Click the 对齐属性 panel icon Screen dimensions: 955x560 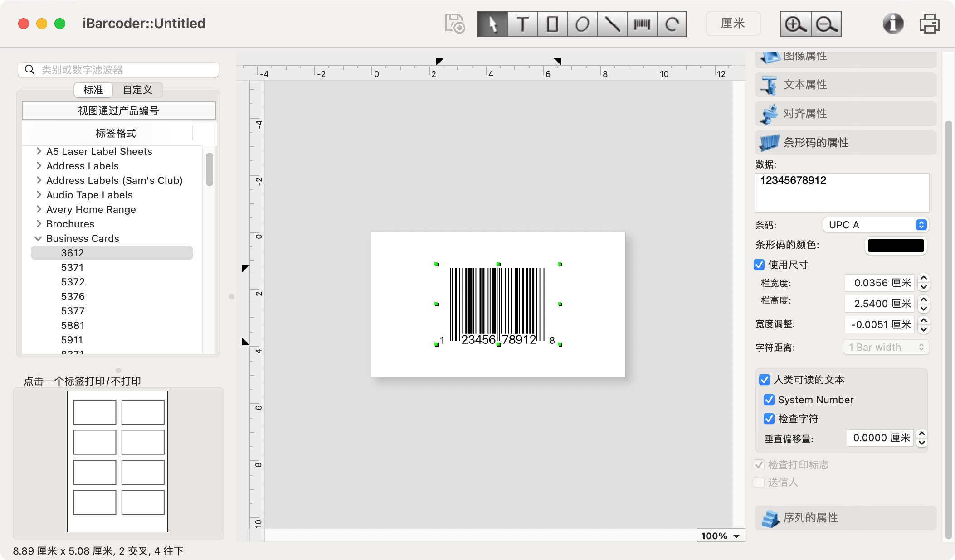[769, 114]
